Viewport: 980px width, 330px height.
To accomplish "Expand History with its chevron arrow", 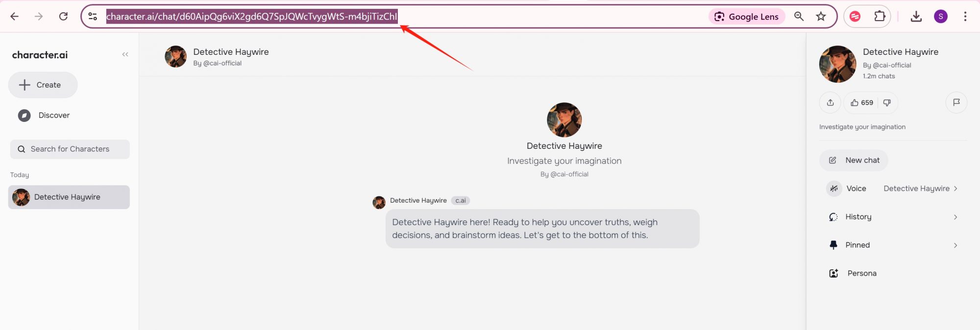I will pos(955,217).
